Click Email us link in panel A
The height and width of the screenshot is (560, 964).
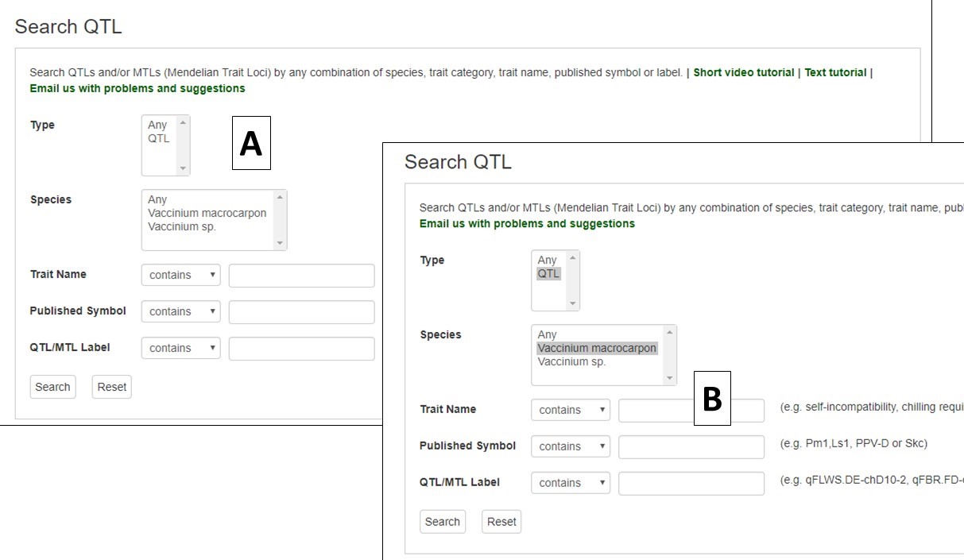[x=137, y=88]
